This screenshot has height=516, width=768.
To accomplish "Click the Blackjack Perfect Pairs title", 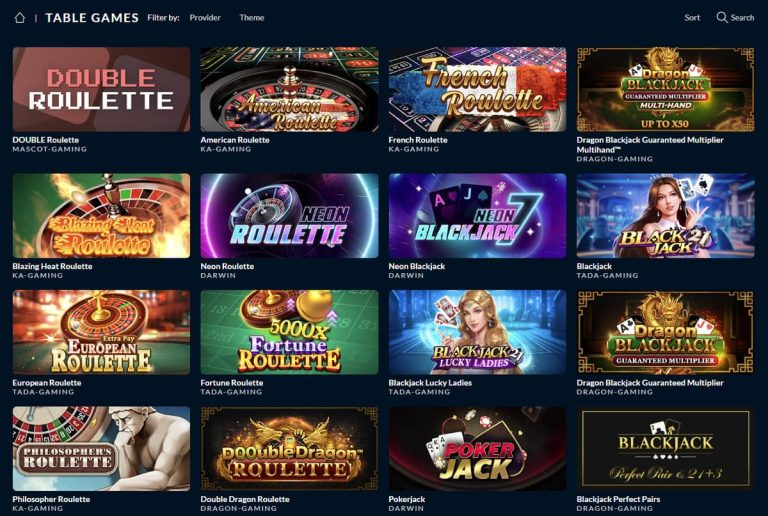I will point(618,499).
